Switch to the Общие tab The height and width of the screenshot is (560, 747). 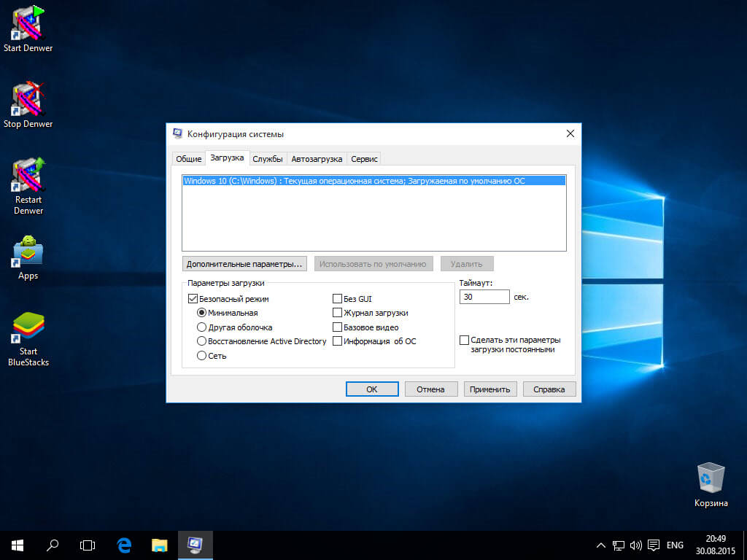tap(189, 159)
